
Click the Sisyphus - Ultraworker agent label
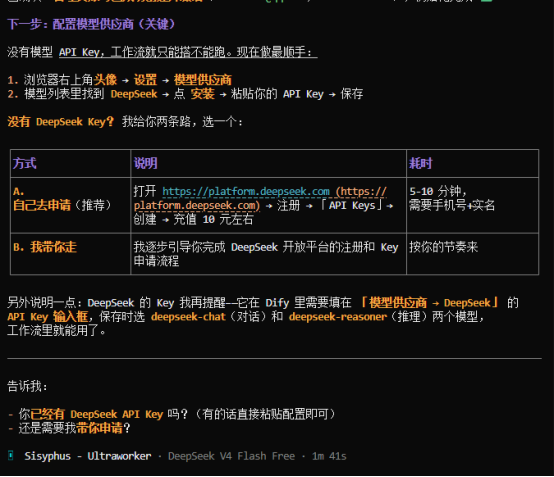point(88,456)
